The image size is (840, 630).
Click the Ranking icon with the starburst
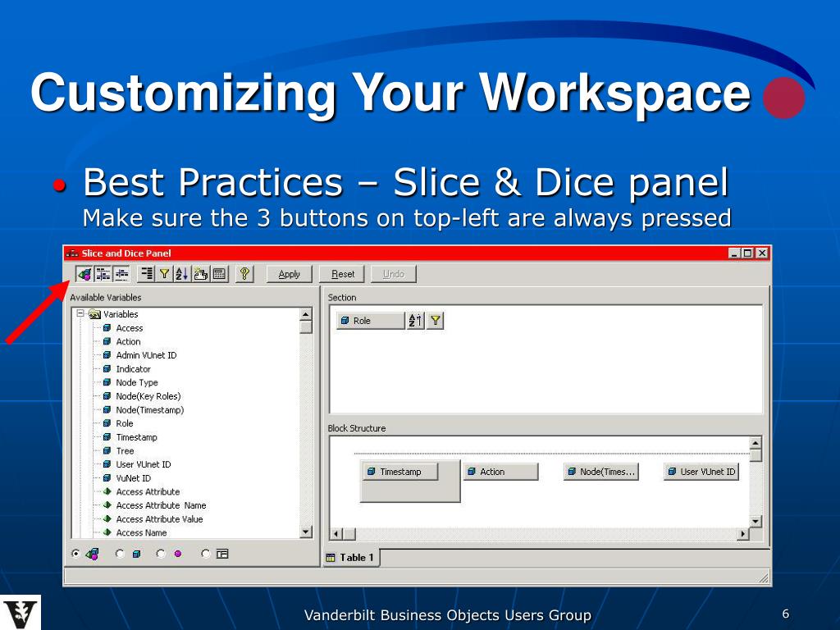coord(201,274)
